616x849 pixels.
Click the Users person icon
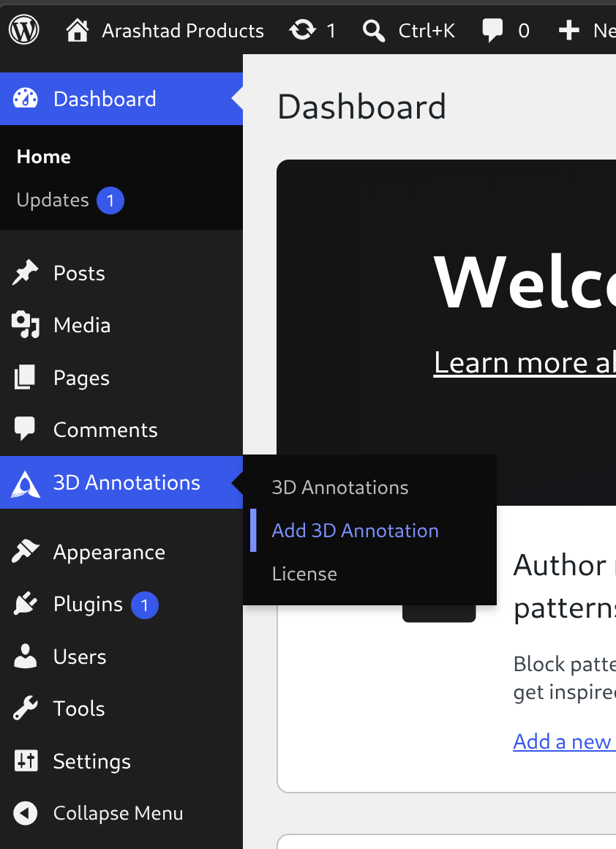pyautogui.click(x=25, y=657)
